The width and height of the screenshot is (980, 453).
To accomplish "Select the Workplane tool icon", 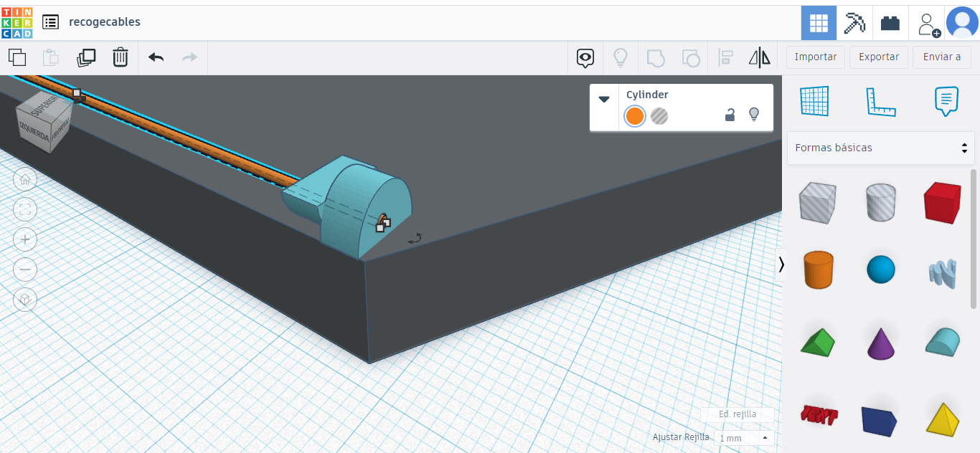I will (814, 101).
